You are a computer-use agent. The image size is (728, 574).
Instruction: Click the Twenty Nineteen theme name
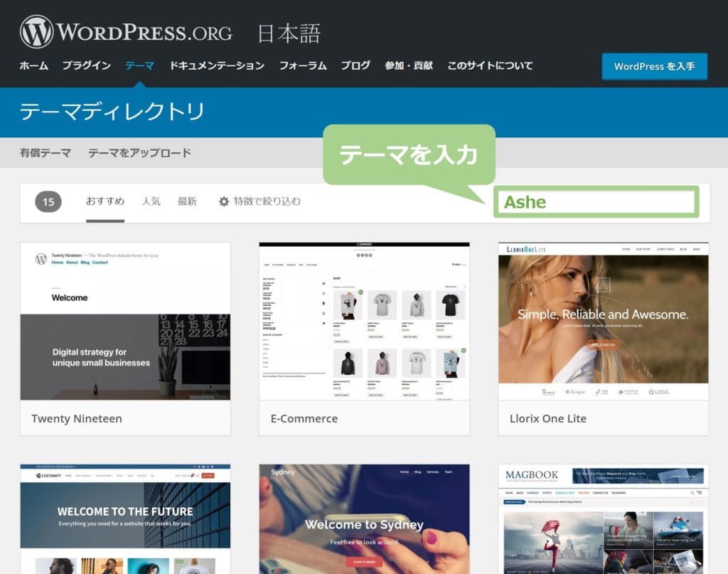77,418
